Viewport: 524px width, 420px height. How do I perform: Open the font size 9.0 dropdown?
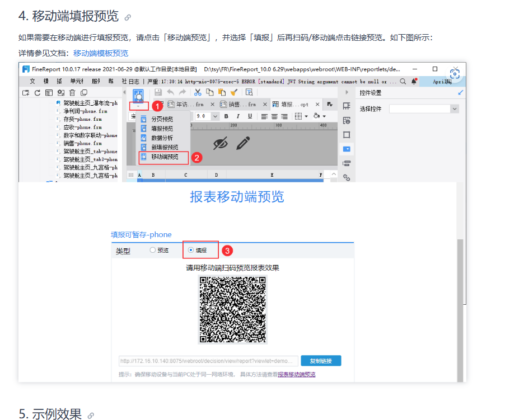(215, 116)
